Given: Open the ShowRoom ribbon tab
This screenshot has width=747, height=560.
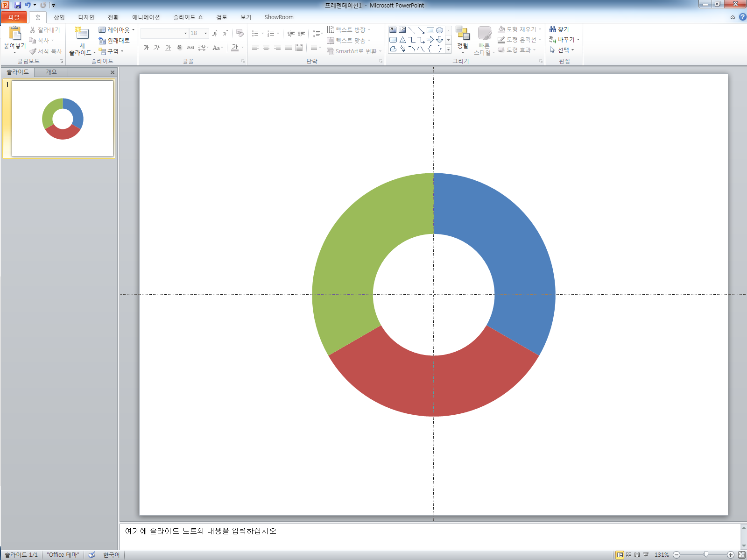Looking at the screenshot, I should 279,17.
